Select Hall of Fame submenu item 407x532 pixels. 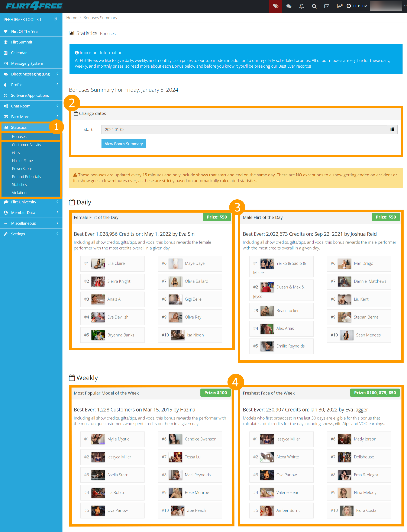click(x=22, y=161)
